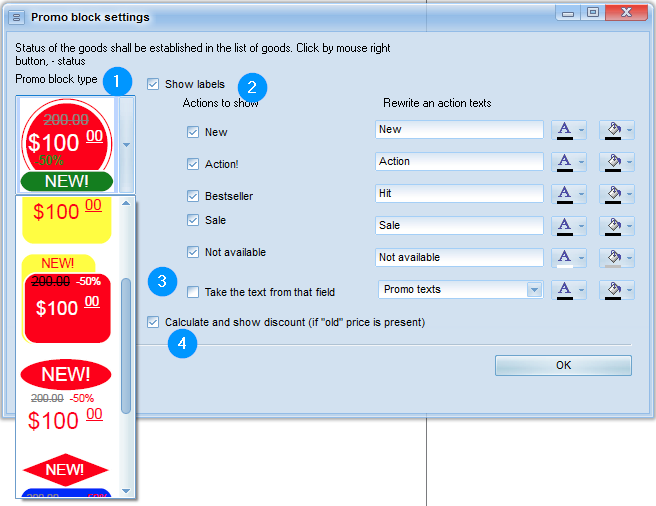Click fill color bucket for Action row
This screenshot has width=656, height=506.
[x=613, y=162]
